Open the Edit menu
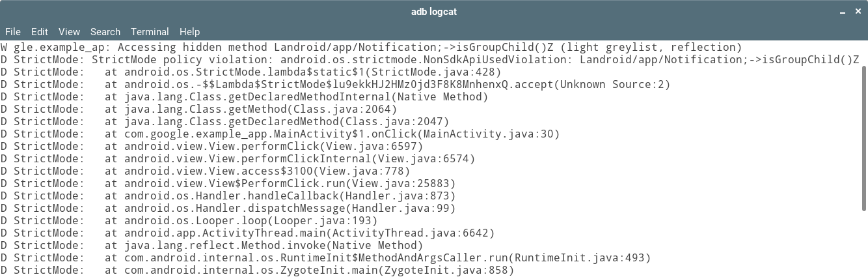The width and height of the screenshot is (868, 277). 40,31
